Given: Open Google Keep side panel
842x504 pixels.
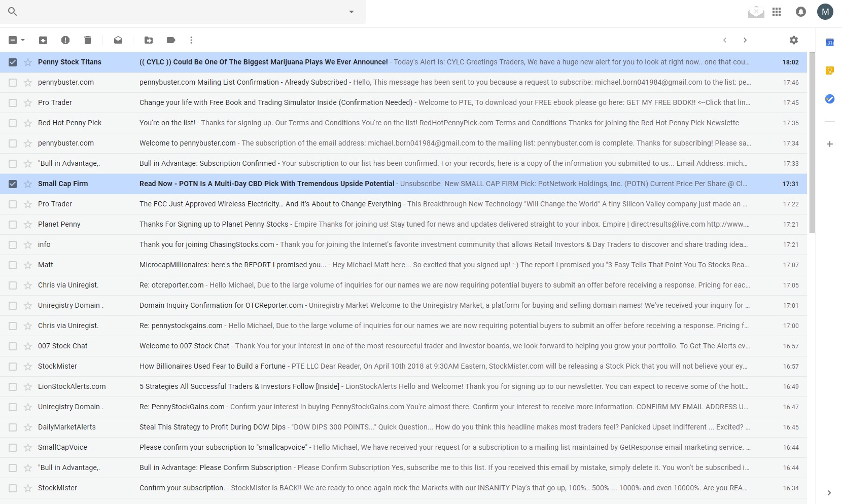Looking at the screenshot, I should 830,70.
